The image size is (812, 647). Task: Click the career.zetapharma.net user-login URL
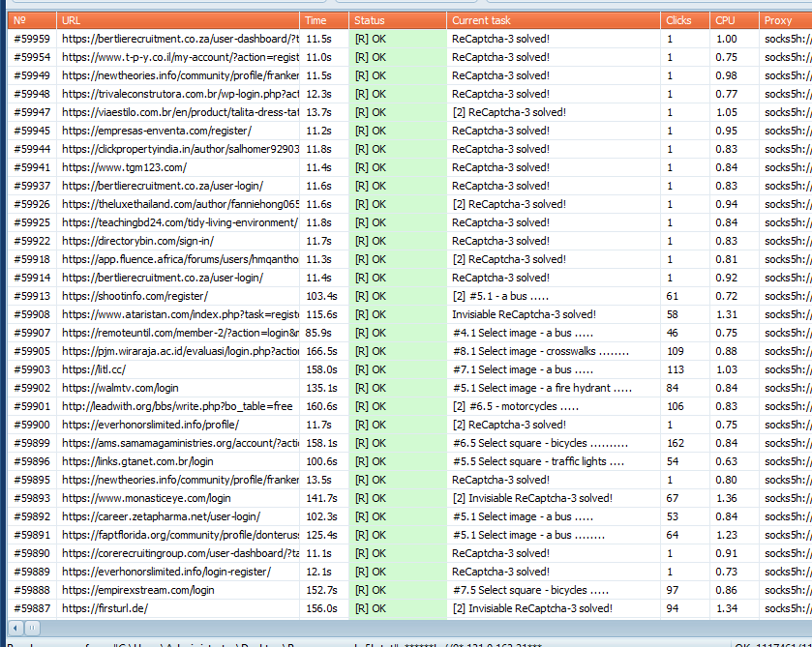(161, 516)
